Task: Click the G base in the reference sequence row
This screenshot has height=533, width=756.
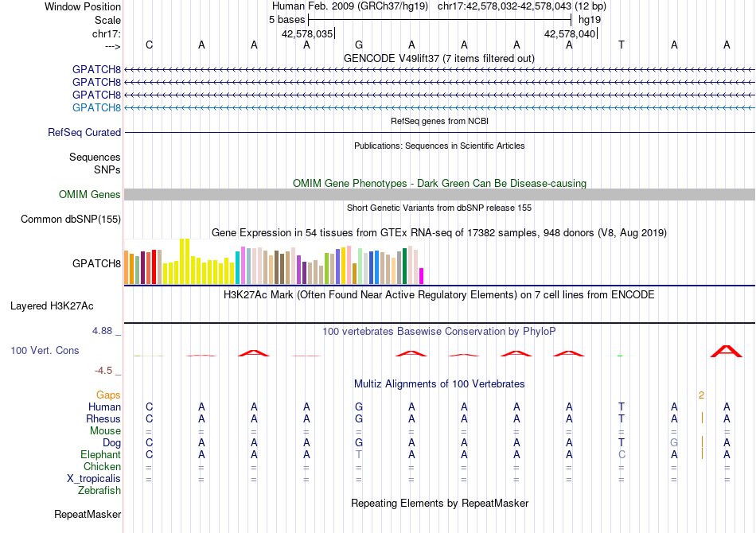Action: 359,45
